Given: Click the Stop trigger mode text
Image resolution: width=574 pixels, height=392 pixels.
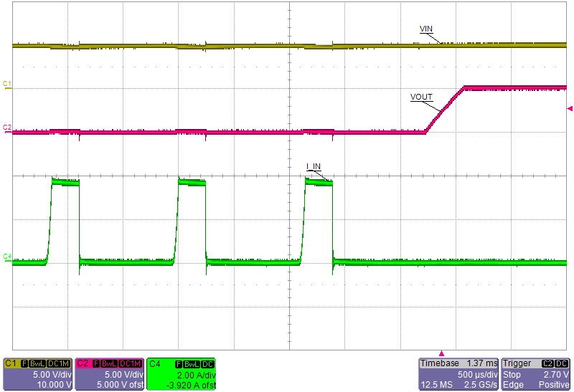Looking at the screenshot, I should (512, 375).
